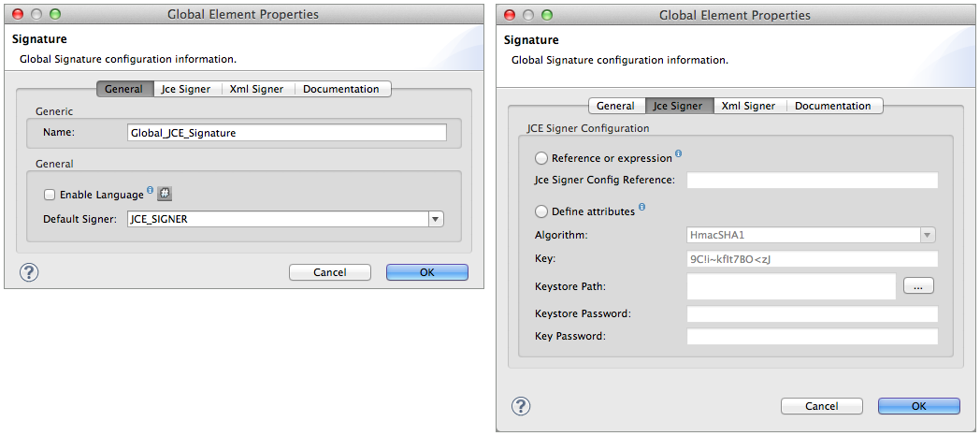This screenshot has width=980, height=436.
Task: Click the Keystore Path browse (...) button
Action: coord(918,286)
